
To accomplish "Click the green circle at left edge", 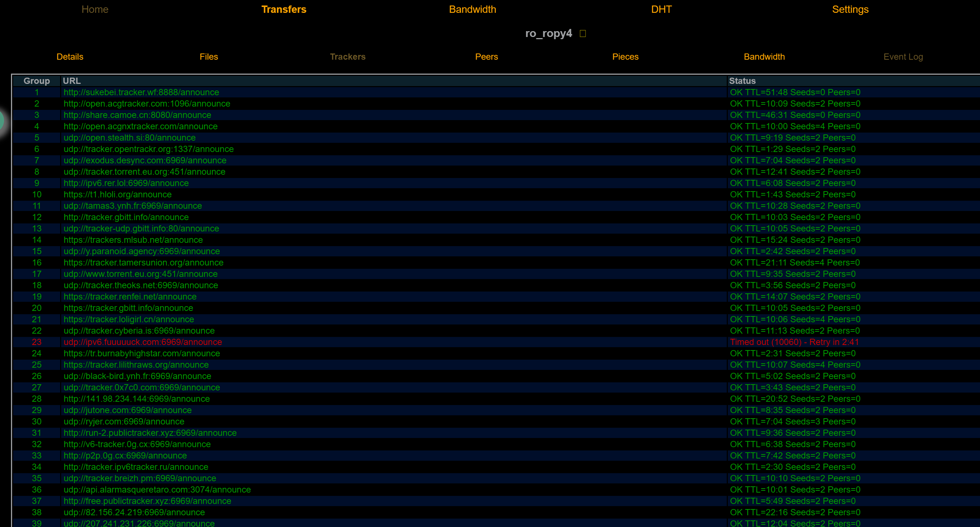I will [x=1, y=121].
